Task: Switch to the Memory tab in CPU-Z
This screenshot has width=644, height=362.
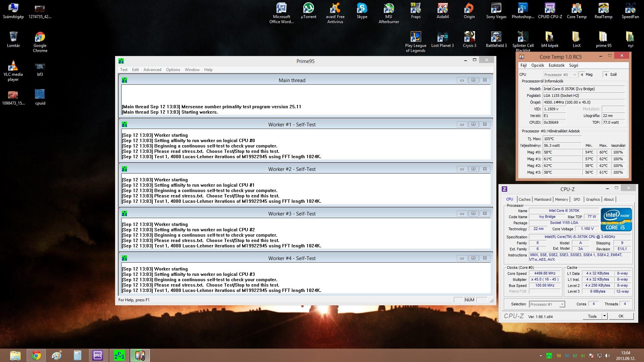Action: (561, 199)
